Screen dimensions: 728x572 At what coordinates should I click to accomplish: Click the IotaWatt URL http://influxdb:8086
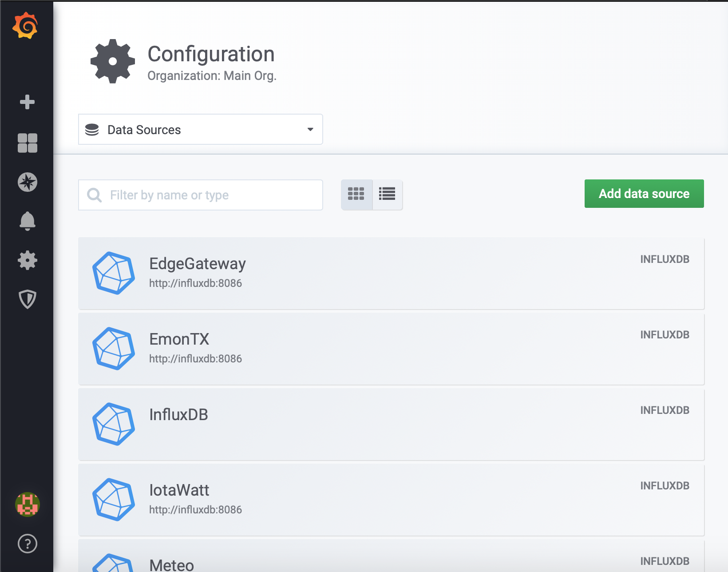click(x=195, y=510)
